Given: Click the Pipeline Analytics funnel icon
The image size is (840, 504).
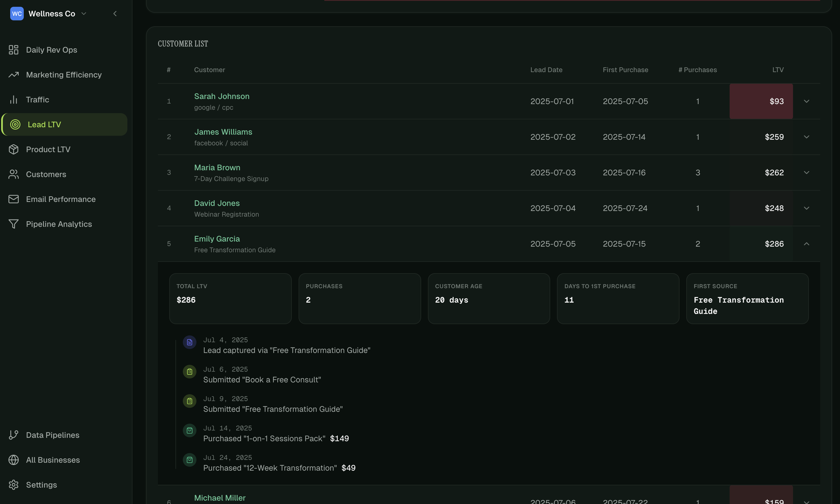Looking at the screenshot, I should 14,224.
